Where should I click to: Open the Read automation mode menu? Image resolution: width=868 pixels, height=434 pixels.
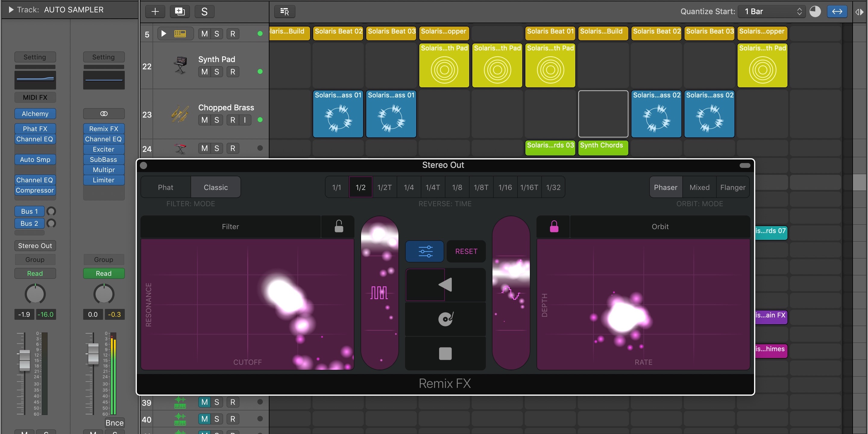[35, 273]
